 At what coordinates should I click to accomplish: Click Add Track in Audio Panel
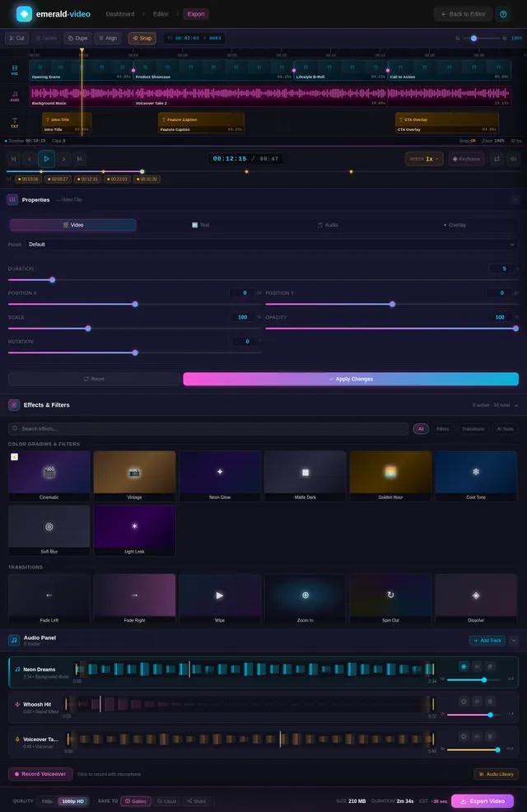tap(487, 641)
